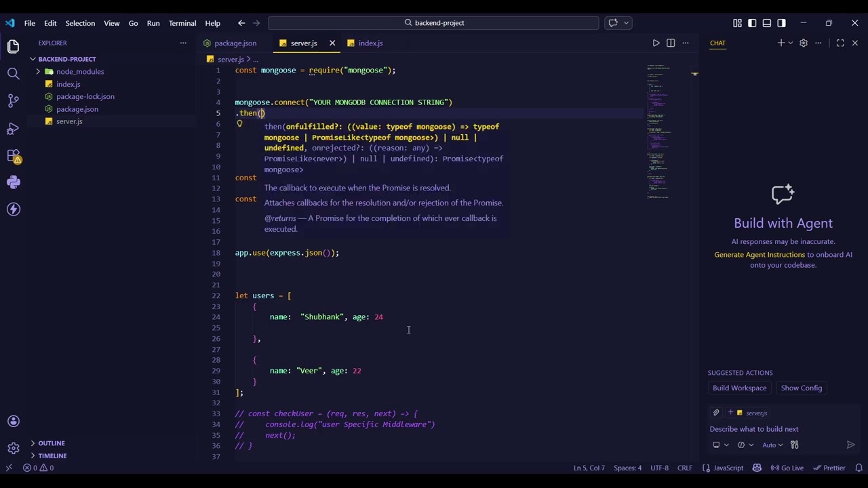The image size is (868, 488).
Task: Open chat panel more actions ellipsis
Action: click(x=818, y=43)
